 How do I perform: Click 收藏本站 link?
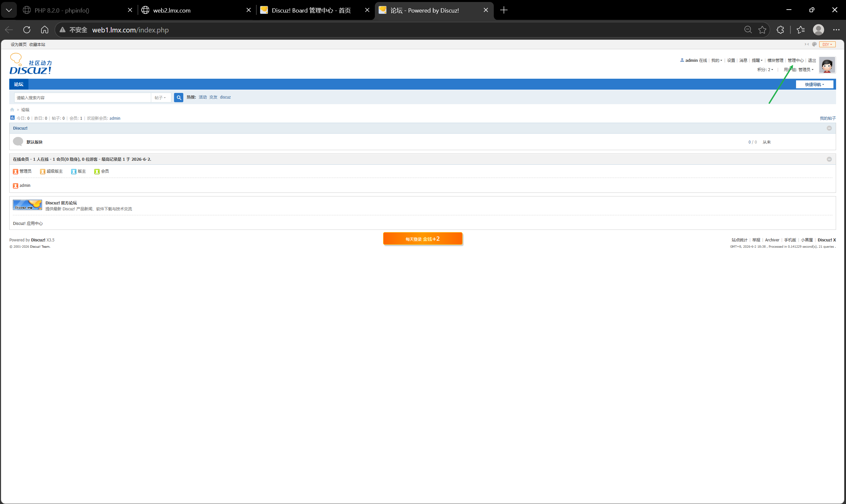[x=37, y=45]
